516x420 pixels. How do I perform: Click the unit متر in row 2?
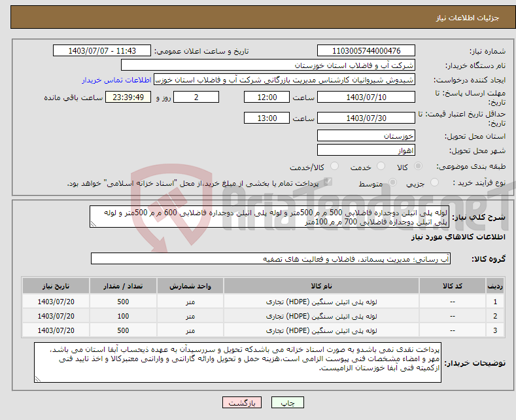pyautogui.click(x=190, y=317)
